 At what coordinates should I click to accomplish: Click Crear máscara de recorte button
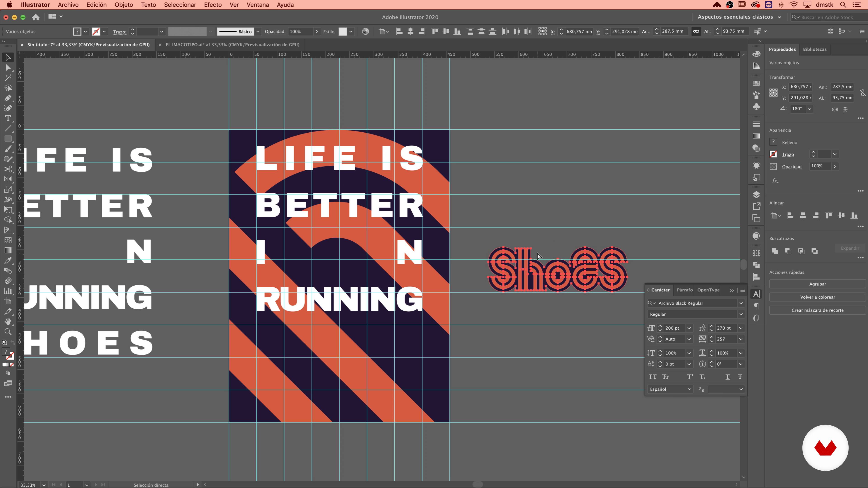coord(817,310)
